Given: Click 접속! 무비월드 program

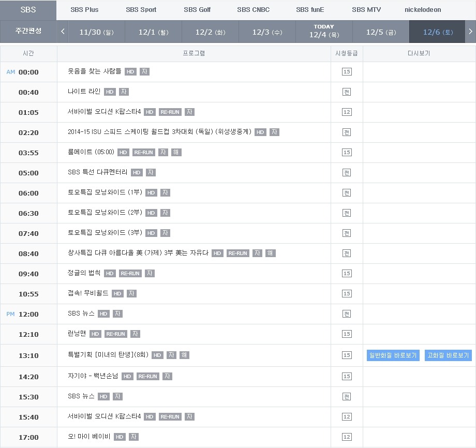Looking at the screenshot, I should click(x=88, y=293).
